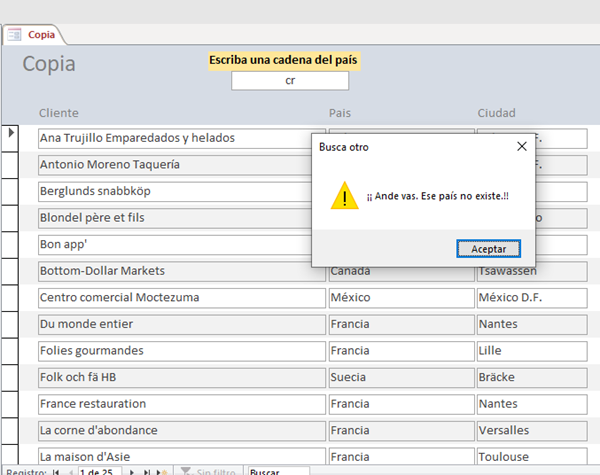
Task: Click the 'Toulouse' city field
Action: (x=532, y=457)
